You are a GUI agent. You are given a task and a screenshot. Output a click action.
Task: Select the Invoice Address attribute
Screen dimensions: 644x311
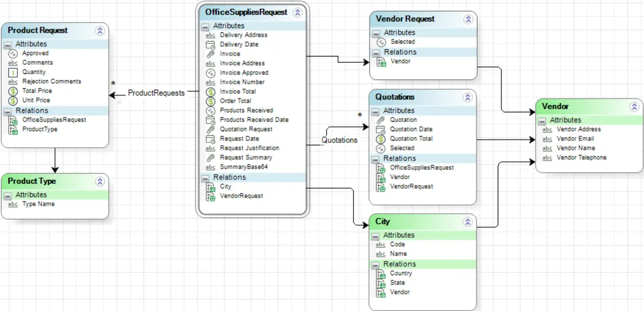pos(242,63)
